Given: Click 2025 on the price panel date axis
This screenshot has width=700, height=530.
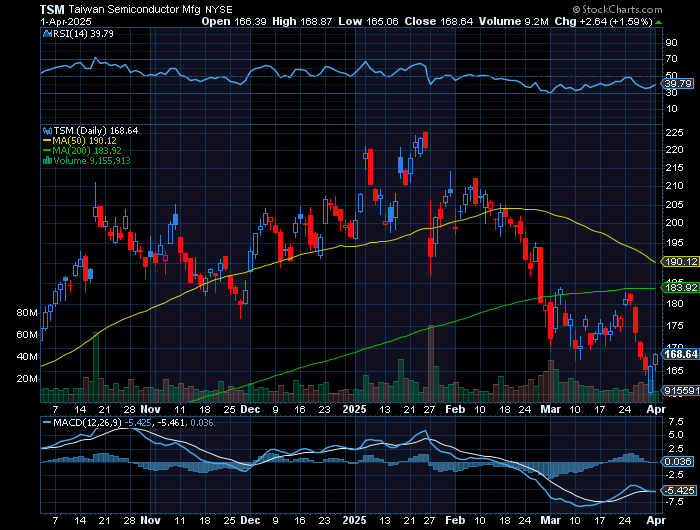Looking at the screenshot, I should (x=354, y=409).
